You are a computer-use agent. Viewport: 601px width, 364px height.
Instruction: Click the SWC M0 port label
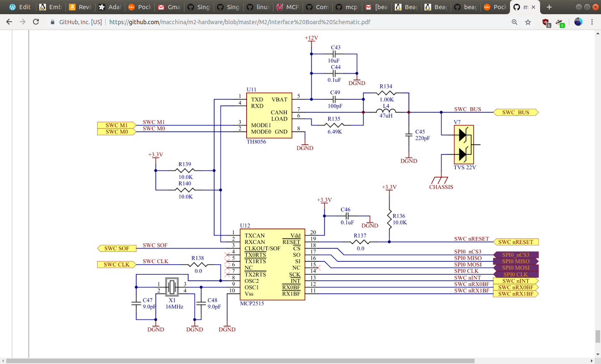click(117, 132)
